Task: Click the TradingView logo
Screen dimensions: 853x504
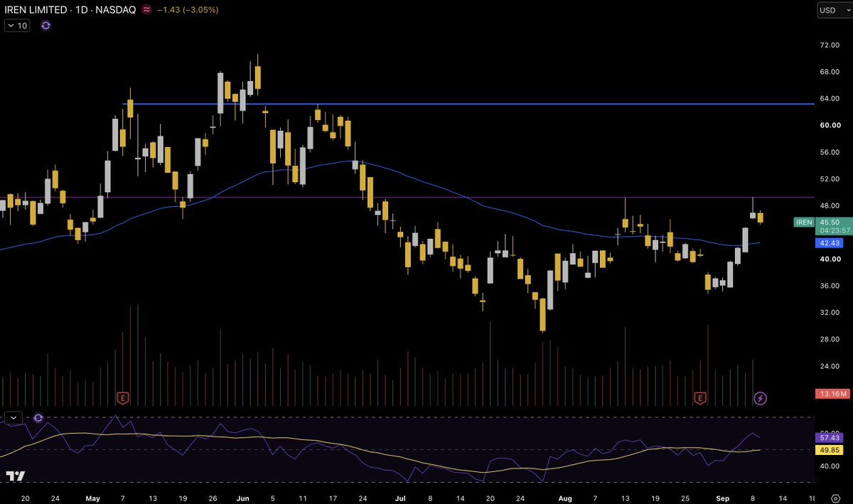Action: click(x=16, y=476)
